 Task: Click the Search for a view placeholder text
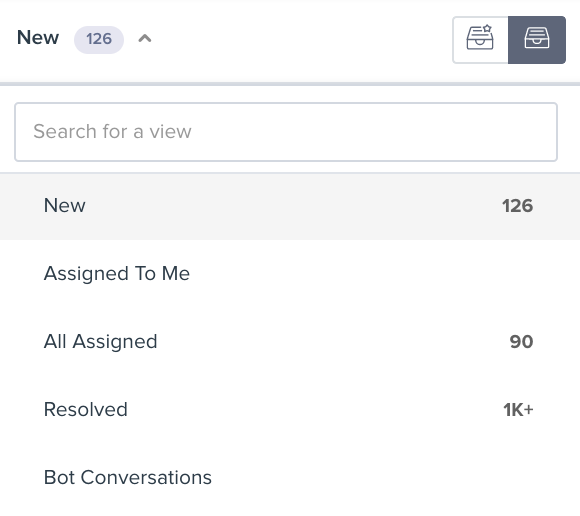[112, 132]
